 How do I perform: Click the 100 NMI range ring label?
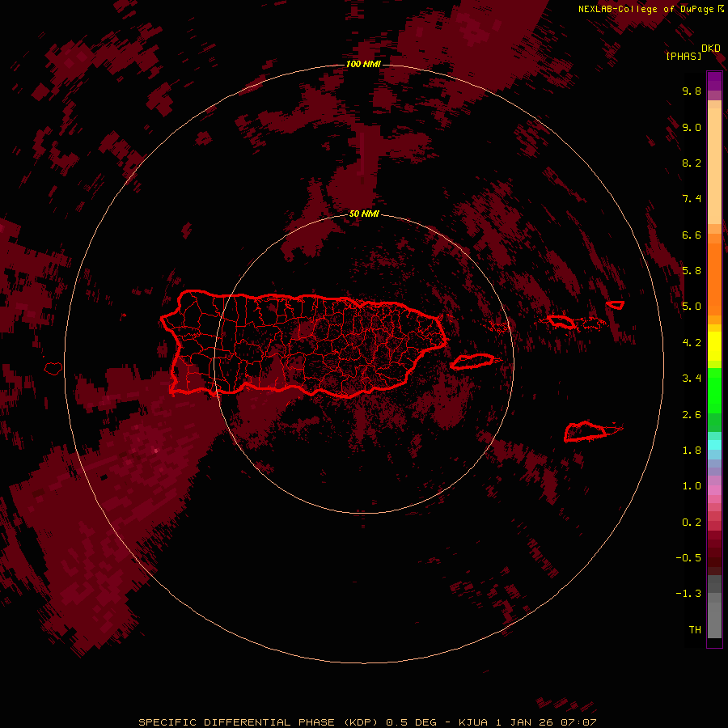click(363, 64)
